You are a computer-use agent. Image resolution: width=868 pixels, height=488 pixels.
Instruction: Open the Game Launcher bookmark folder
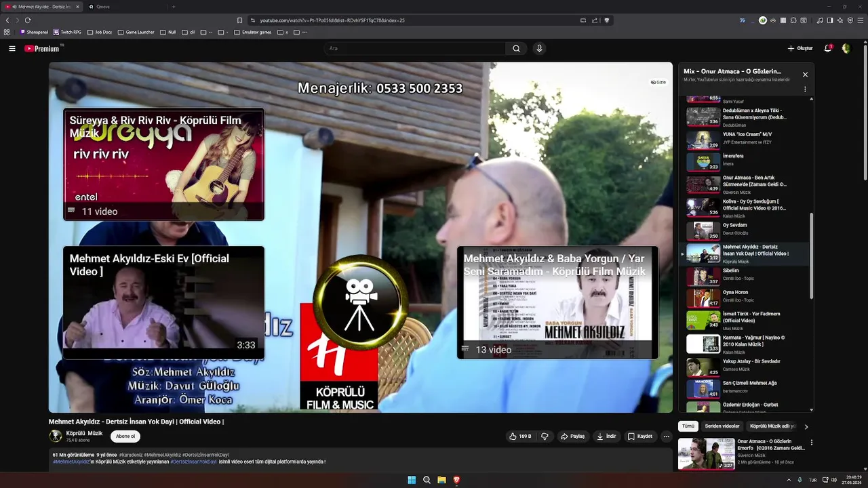click(136, 32)
